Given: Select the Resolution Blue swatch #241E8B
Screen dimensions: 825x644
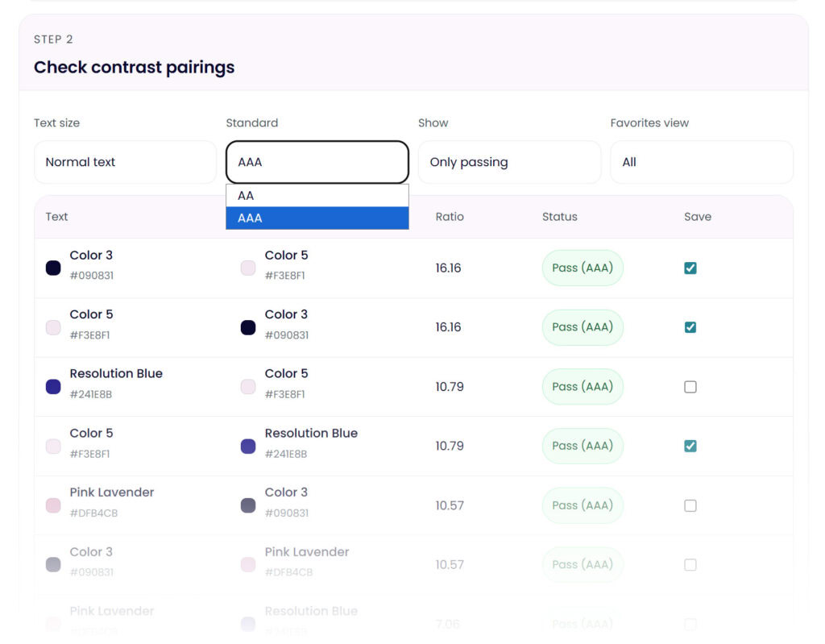Looking at the screenshot, I should (x=53, y=386).
